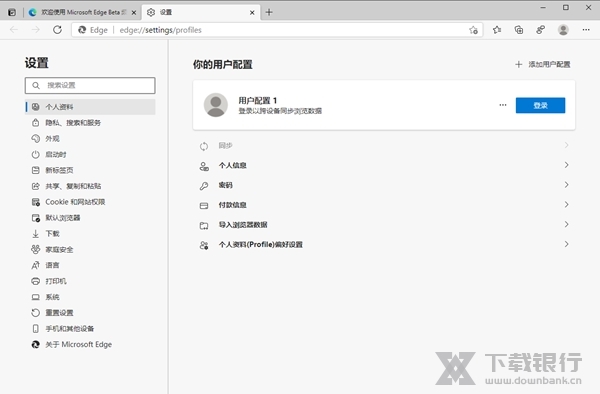Open the 密码 row

pyautogui.click(x=384, y=185)
